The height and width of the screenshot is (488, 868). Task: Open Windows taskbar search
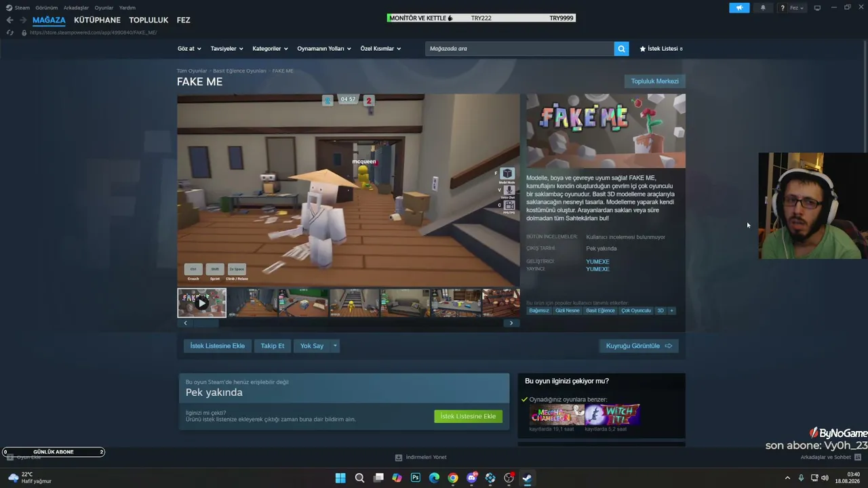point(359,478)
